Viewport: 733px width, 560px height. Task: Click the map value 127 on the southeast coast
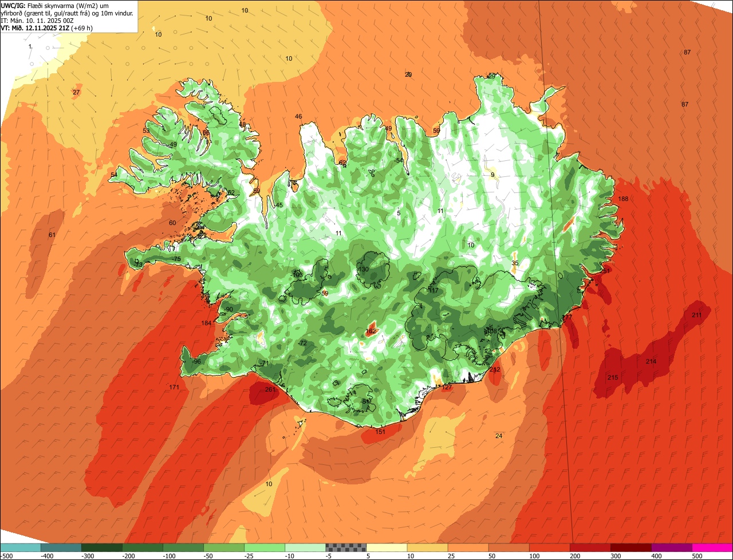click(447, 387)
